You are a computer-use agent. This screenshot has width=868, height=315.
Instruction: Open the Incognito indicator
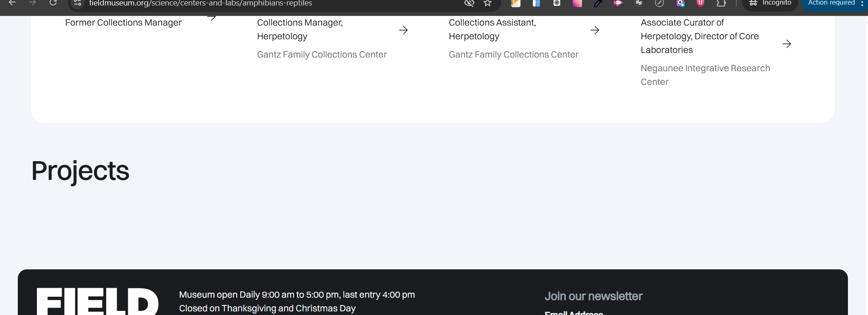770,3
